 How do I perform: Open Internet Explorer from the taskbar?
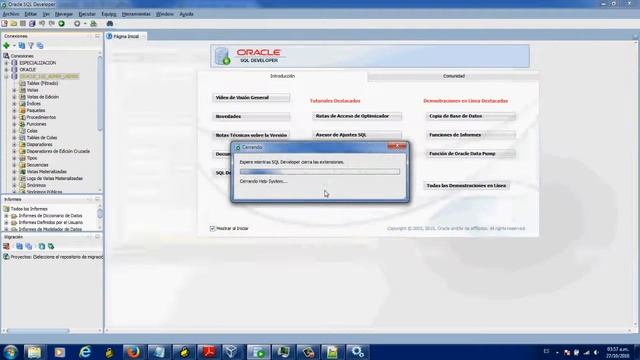(85, 352)
